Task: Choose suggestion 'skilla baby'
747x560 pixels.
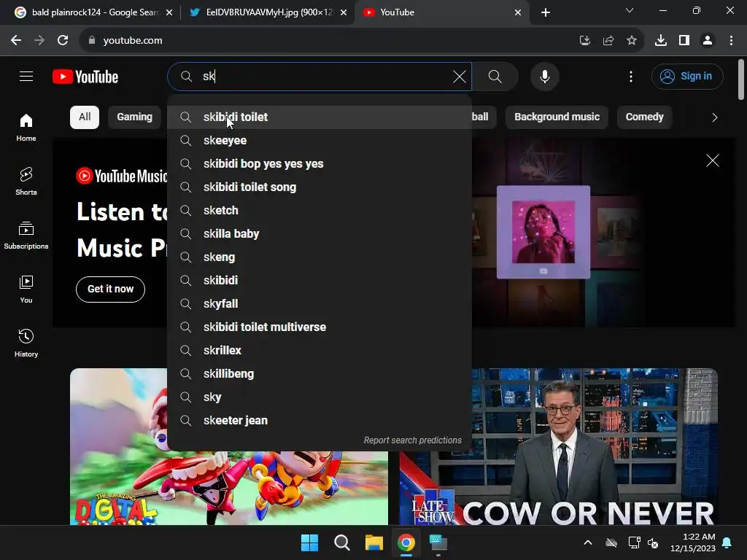Action: click(x=320, y=234)
